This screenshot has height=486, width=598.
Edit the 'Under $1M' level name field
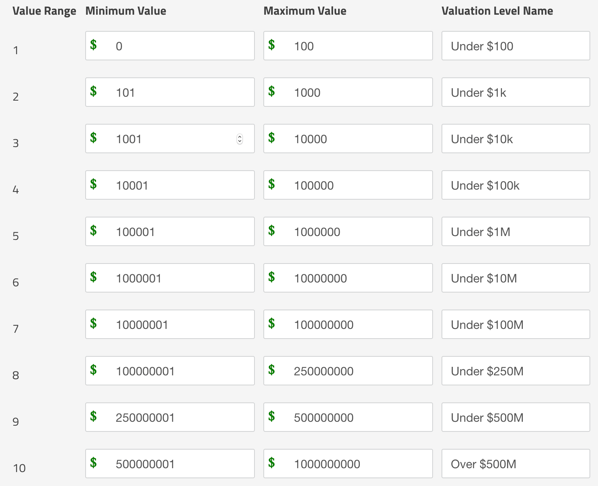pos(516,232)
